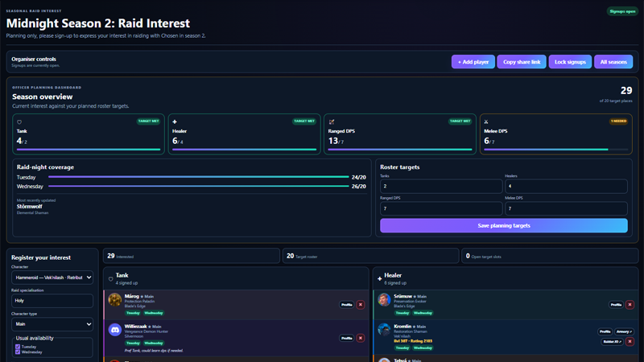Click Màrog's Wednesday availability tag

click(x=154, y=313)
